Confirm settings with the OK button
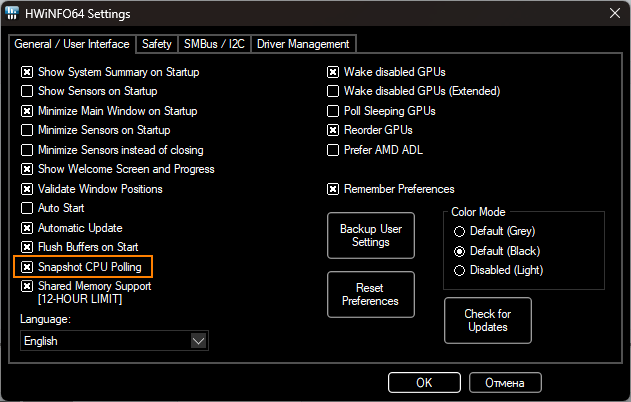 click(x=424, y=382)
